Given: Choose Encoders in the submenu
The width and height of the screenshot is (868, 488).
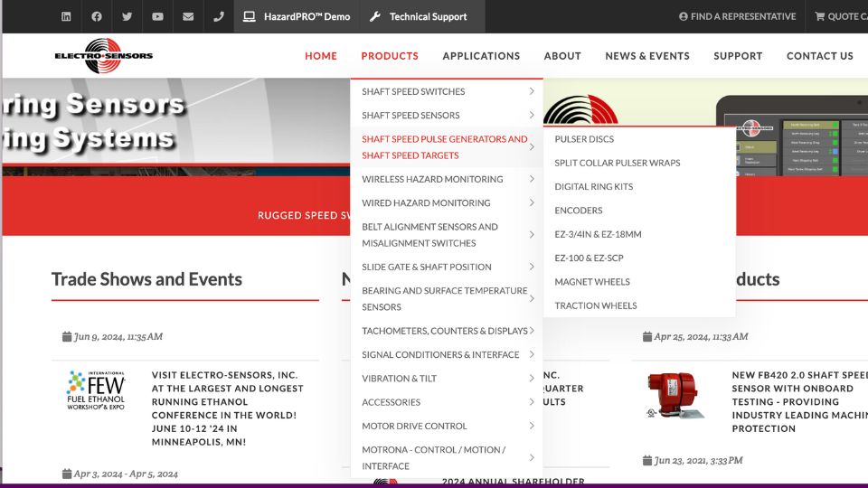Looking at the screenshot, I should (579, 211).
